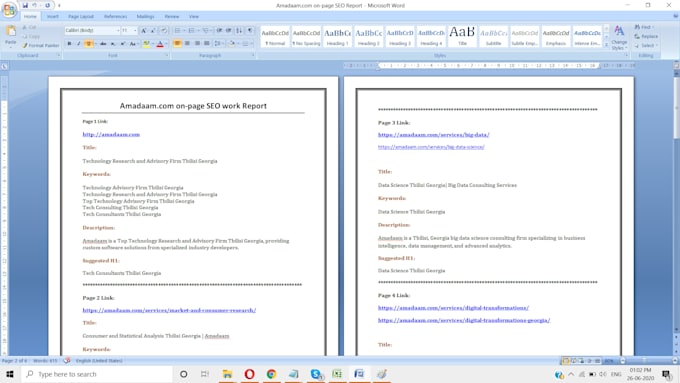Open the market-and-consumer-research link
680x383 pixels.
tap(169, 310)
